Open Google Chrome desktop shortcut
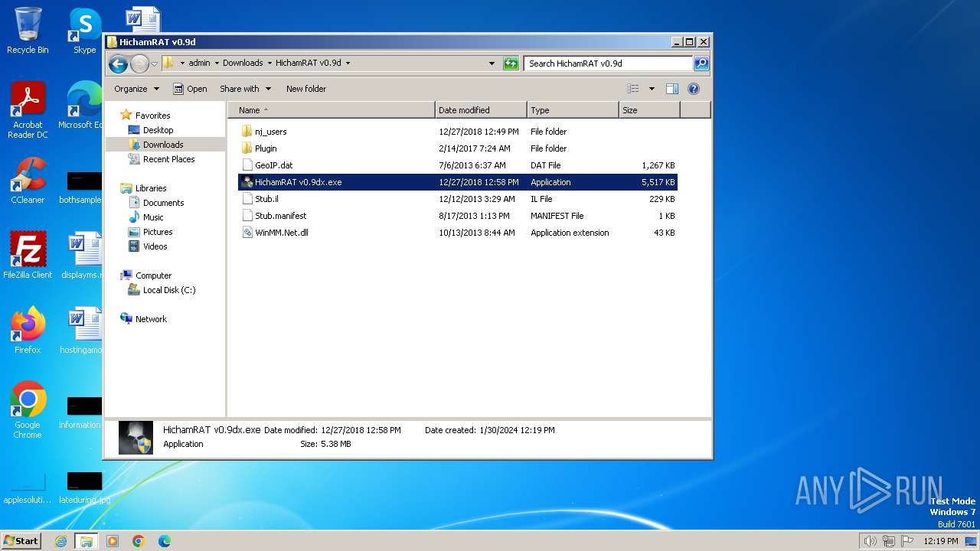 pos(28,410)
